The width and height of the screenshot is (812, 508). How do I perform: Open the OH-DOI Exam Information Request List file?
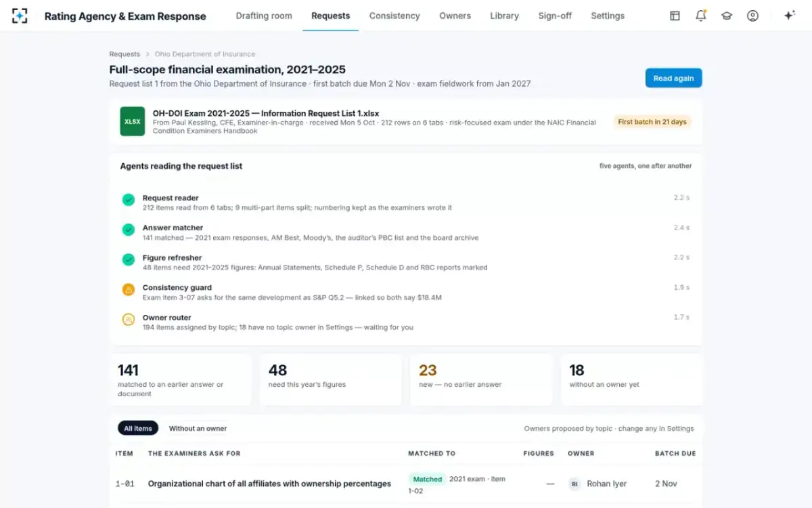pyautogui.click(x=266, y=113)
